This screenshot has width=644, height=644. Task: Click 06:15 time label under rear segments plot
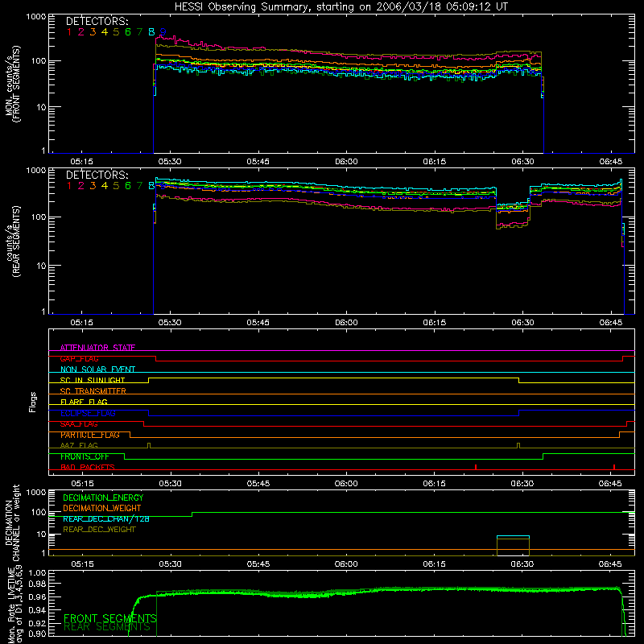pos(435,323)
